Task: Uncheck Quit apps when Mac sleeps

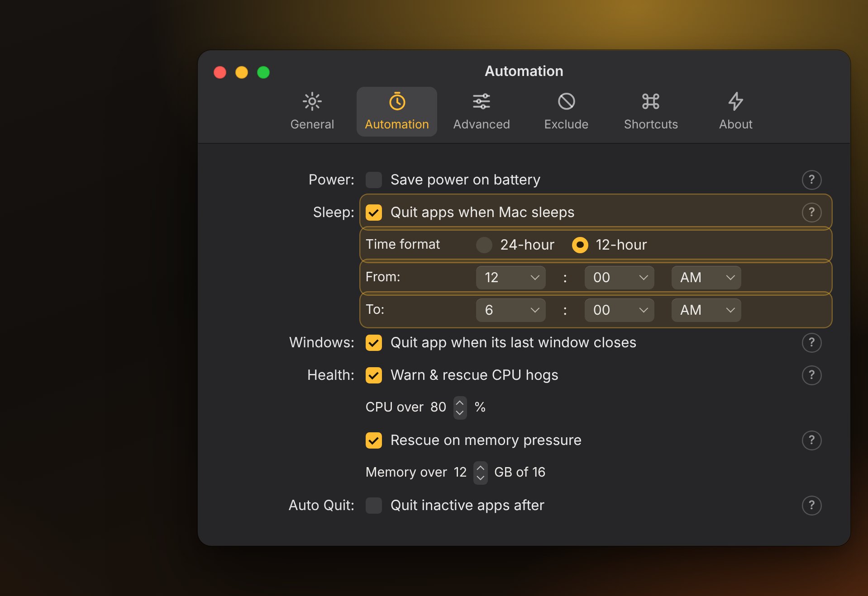Action: coord(374,212)
